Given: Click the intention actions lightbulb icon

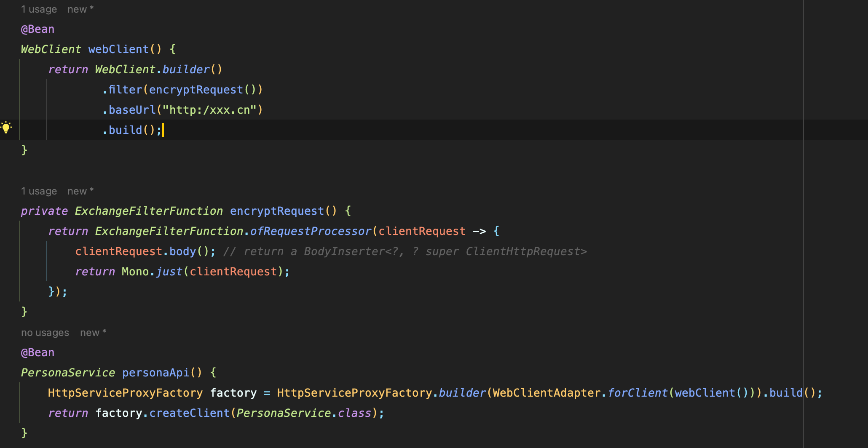Looking at the screenshot, I should coord(7,126).
